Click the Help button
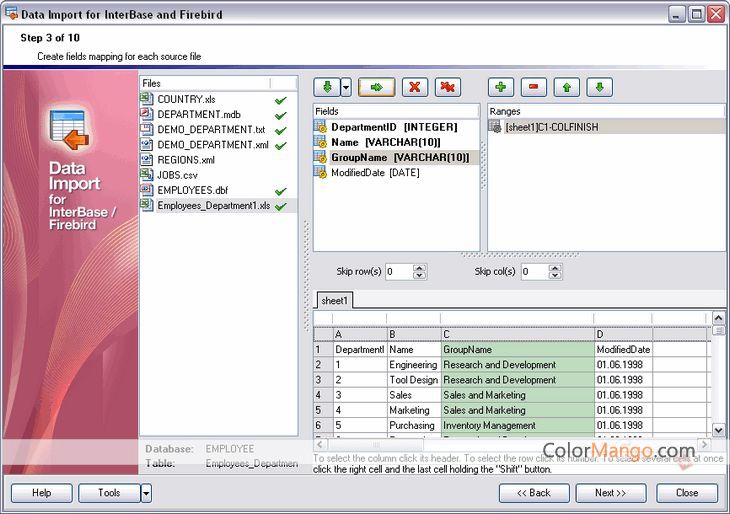Viewport: 730px width, 514px height. (x=41, y=493)
